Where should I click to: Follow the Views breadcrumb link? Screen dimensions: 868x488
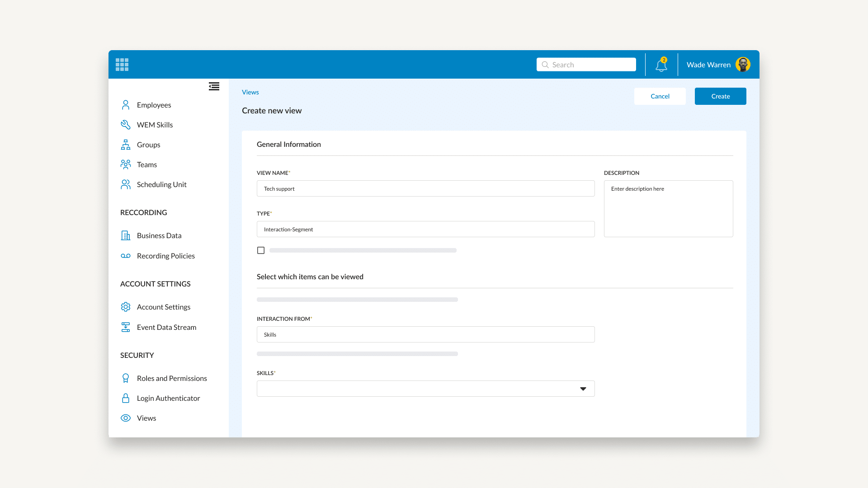click(x=250, y=92)
